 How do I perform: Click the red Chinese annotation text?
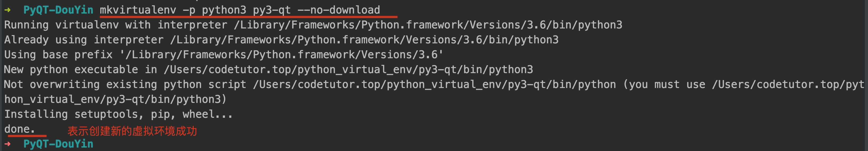(132, 131)
